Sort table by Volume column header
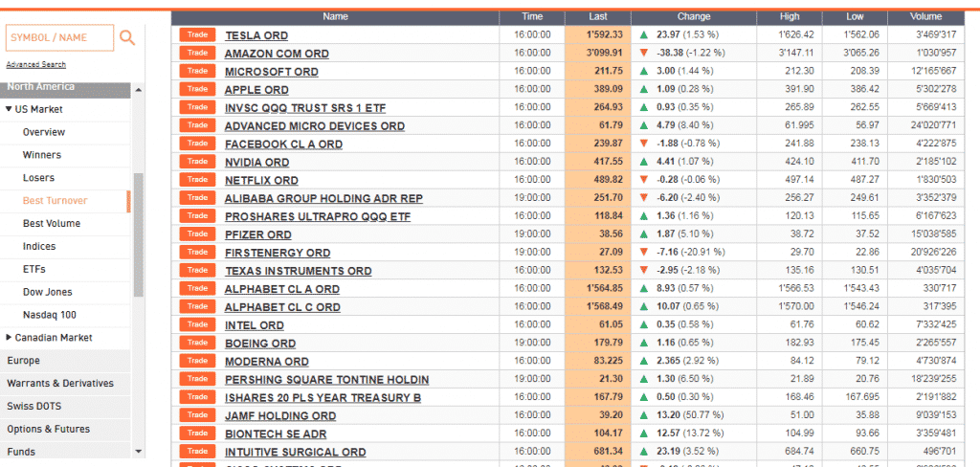This screenshot has width=980, height=467. point(926,17)
